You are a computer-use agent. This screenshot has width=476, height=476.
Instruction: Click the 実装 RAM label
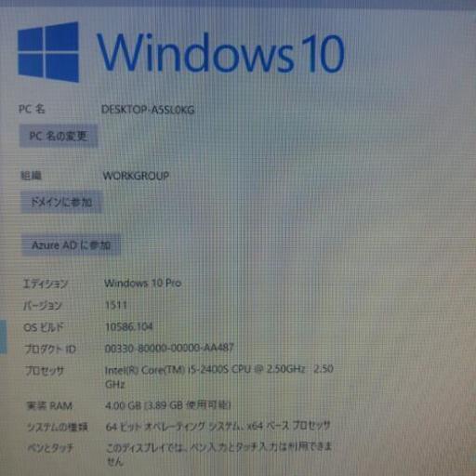[49, 405]
